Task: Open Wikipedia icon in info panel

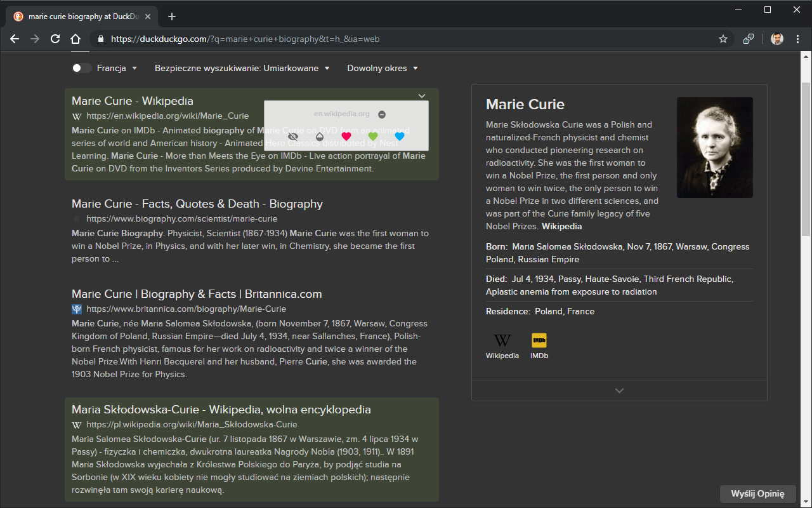Action: (502, 346)
